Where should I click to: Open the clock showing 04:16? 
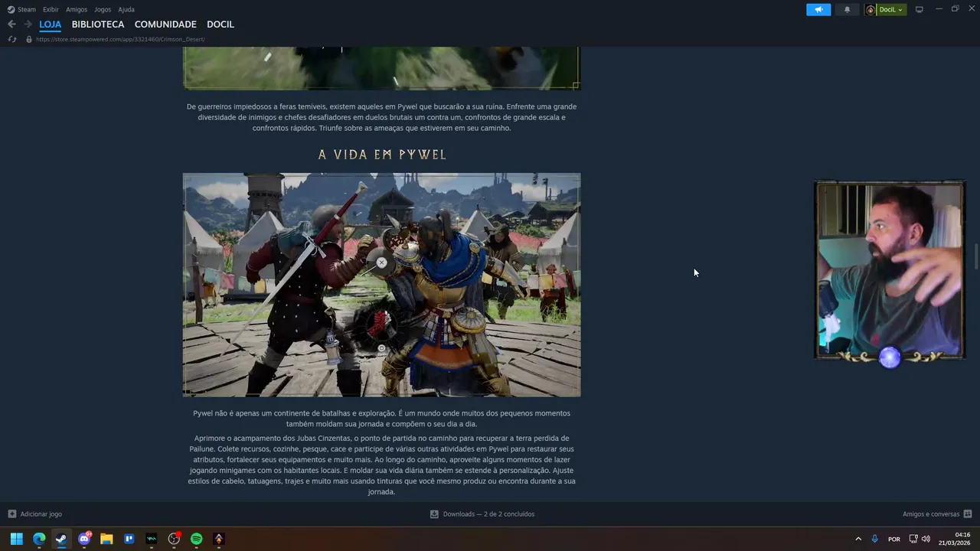954,539
